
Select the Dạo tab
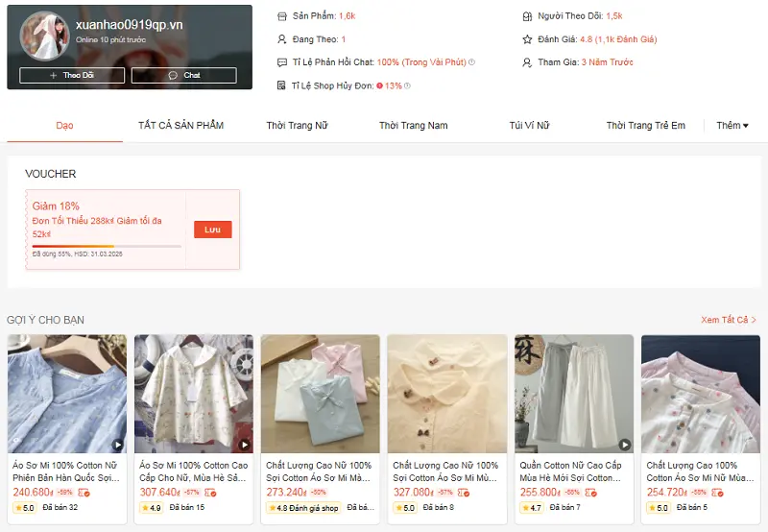[64, 126]
